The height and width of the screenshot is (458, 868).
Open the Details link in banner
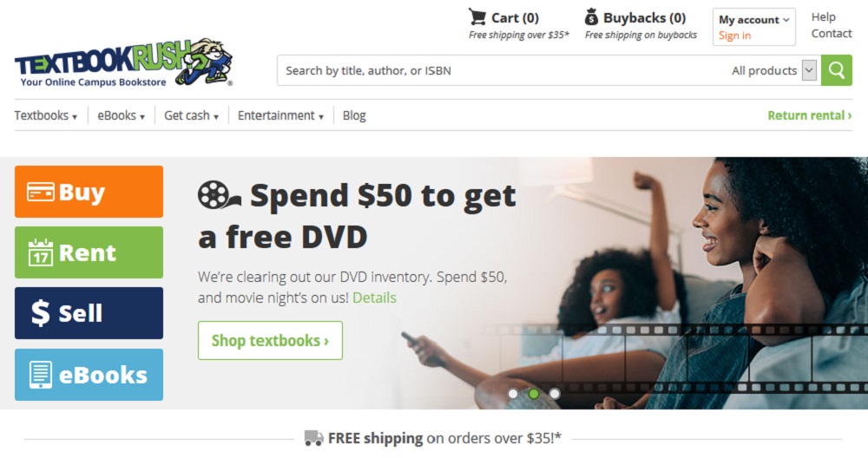click(374, 298)
